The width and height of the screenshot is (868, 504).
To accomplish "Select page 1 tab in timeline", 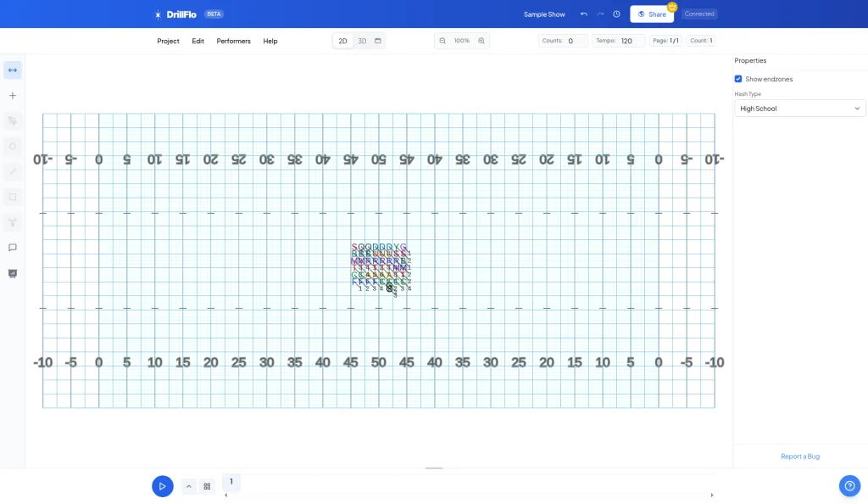I will pyautogui.click(x=231, y=482).
